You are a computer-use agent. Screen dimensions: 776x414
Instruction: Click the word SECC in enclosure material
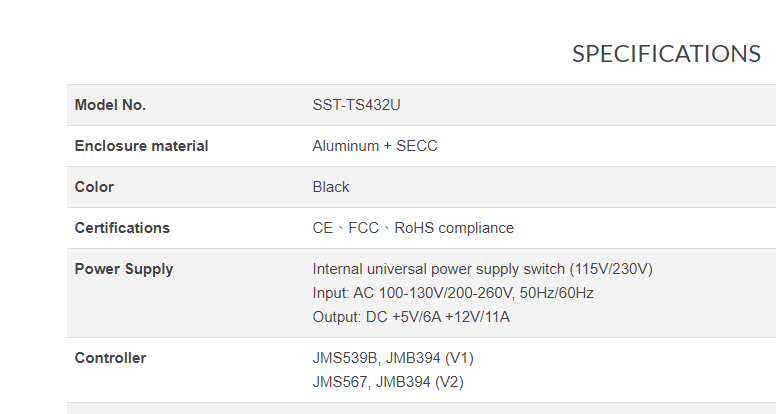[417, 146]
